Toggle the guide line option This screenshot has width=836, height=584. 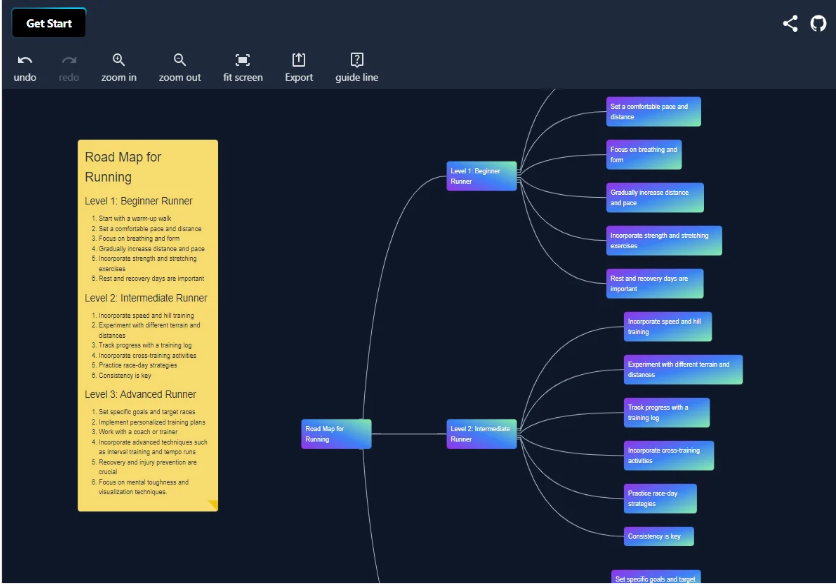tap(357, 68)
